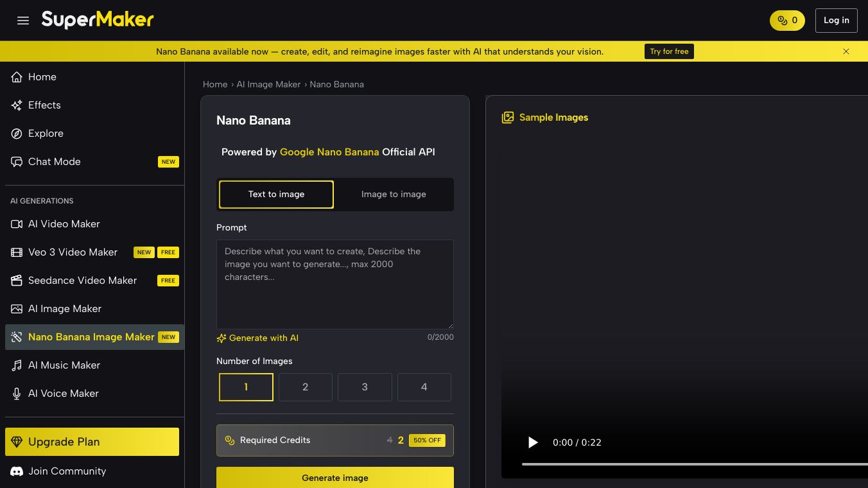Dismiss the Nano Banana announcement banner
The height and width of the screenshot is (488, 868).
846,51
